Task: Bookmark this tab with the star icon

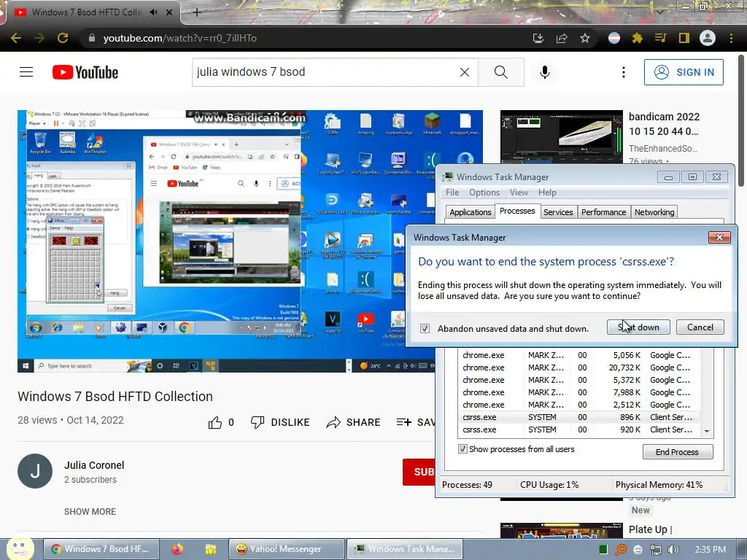Action: click(585, 38)
